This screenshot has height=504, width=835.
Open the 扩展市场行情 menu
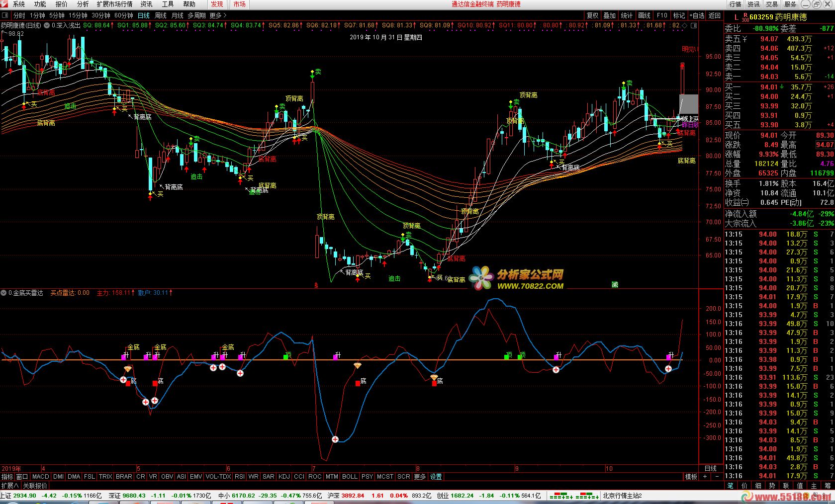tap(114, 4)
